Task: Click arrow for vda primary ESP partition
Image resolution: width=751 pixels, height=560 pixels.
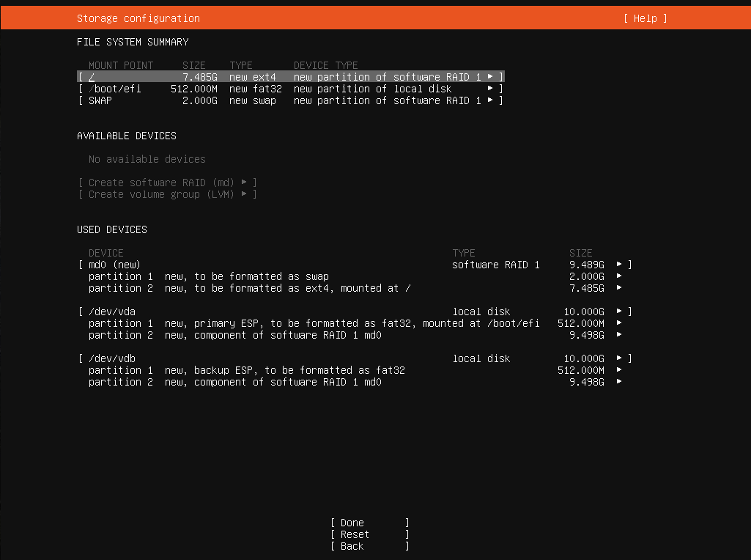Action: 619,323
